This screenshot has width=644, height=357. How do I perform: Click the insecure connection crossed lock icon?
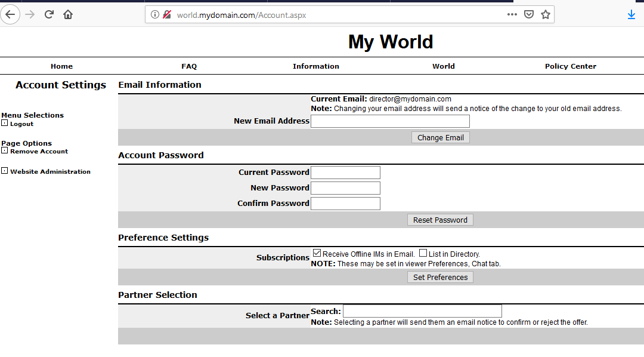[167, 15]
